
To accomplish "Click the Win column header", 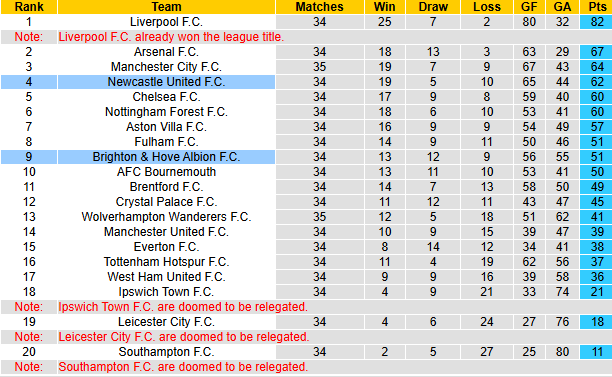I will (x=384, y=7).
